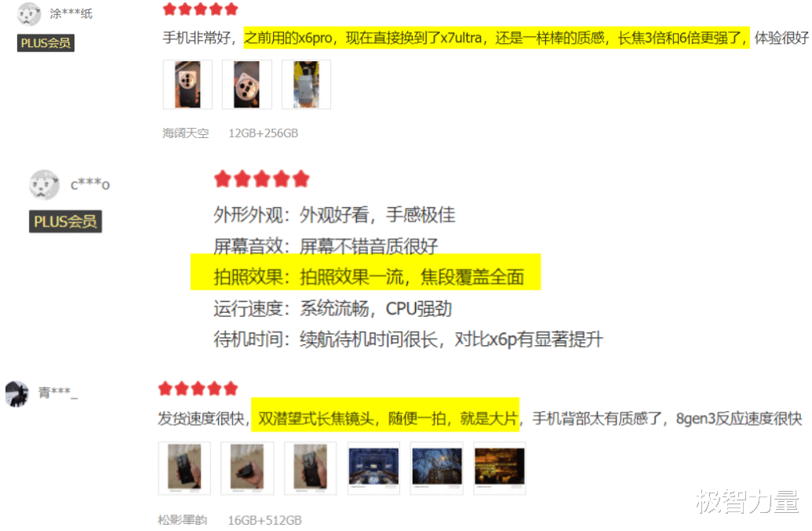812x531 pixels.
Task: Open the night tree sample photo thumbnail
Action: [x=436, y=467]
